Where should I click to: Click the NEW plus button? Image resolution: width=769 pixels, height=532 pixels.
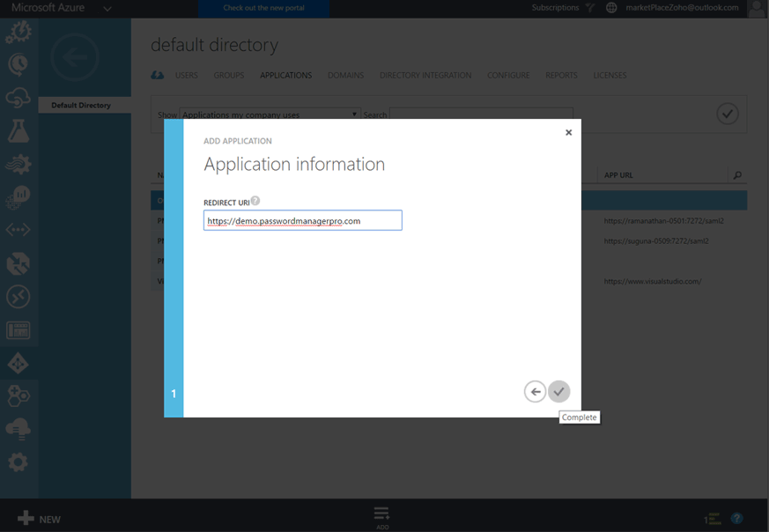39,519
